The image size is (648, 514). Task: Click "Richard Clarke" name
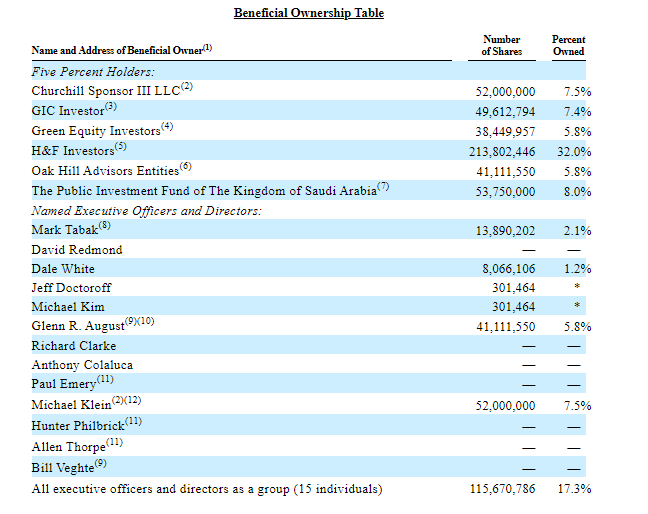tap(74, 345)
